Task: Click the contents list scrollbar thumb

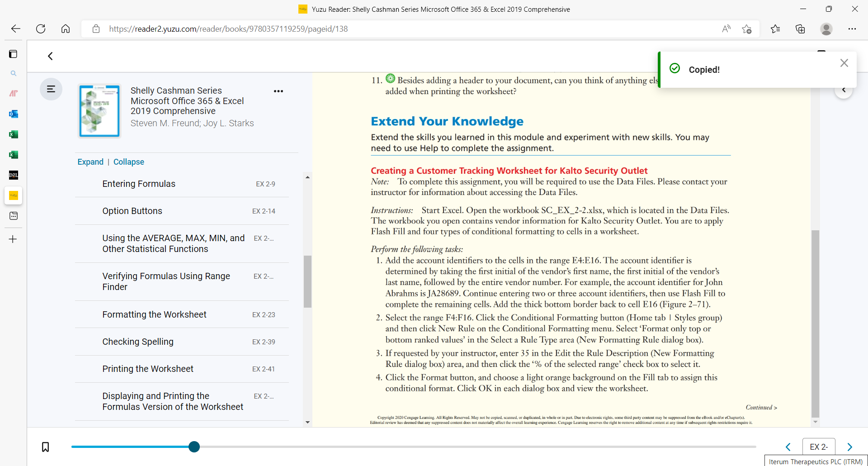Action: coord(307,281)
